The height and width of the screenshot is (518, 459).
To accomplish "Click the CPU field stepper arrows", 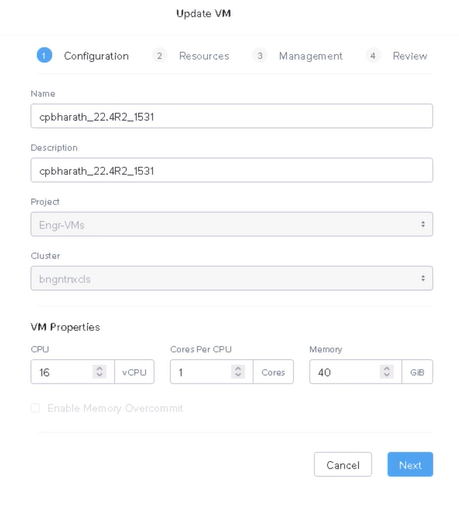I will coord(99,372).
